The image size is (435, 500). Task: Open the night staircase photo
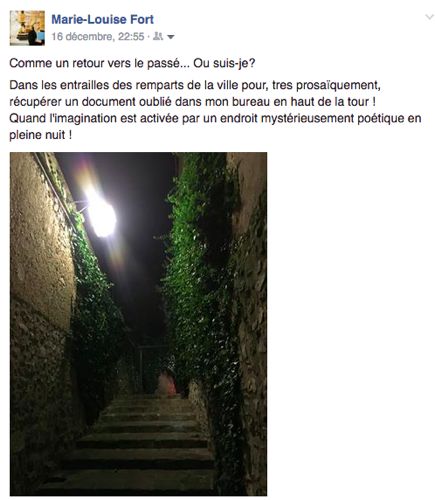[x=138, y=324]
